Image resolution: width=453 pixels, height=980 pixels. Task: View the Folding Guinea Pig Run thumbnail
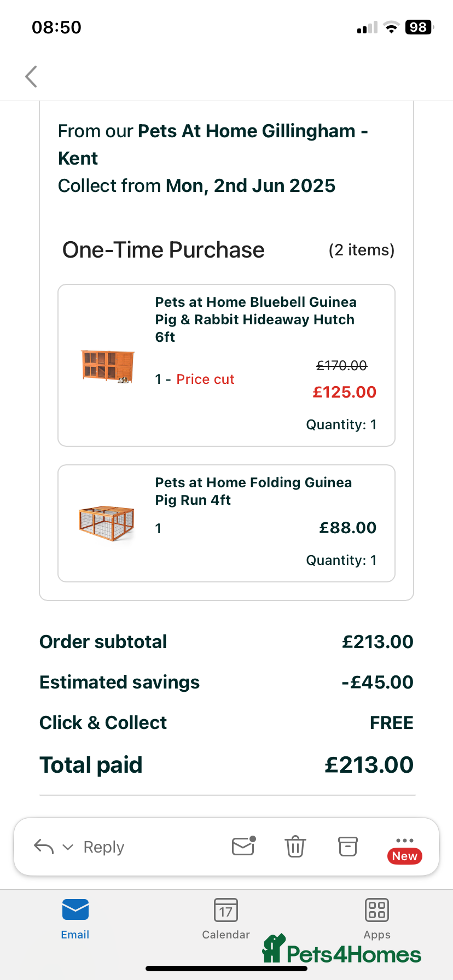coord(105,521)
